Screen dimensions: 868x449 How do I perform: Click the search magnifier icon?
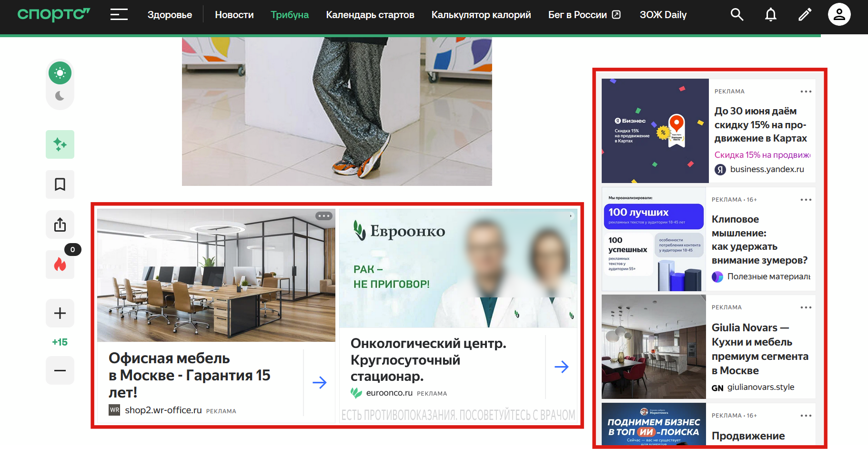(x=737, y=14)
